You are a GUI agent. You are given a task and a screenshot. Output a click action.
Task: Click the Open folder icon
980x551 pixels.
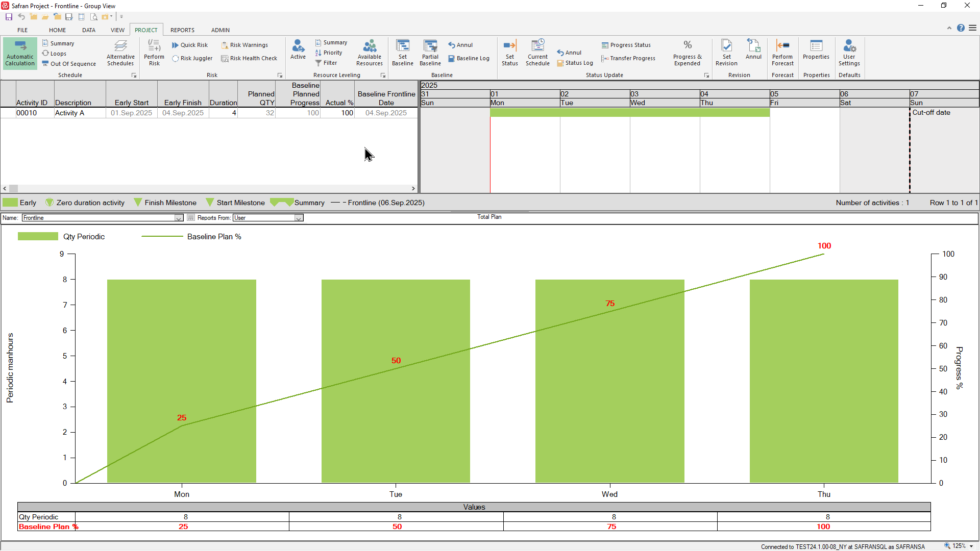click(45, 17)
